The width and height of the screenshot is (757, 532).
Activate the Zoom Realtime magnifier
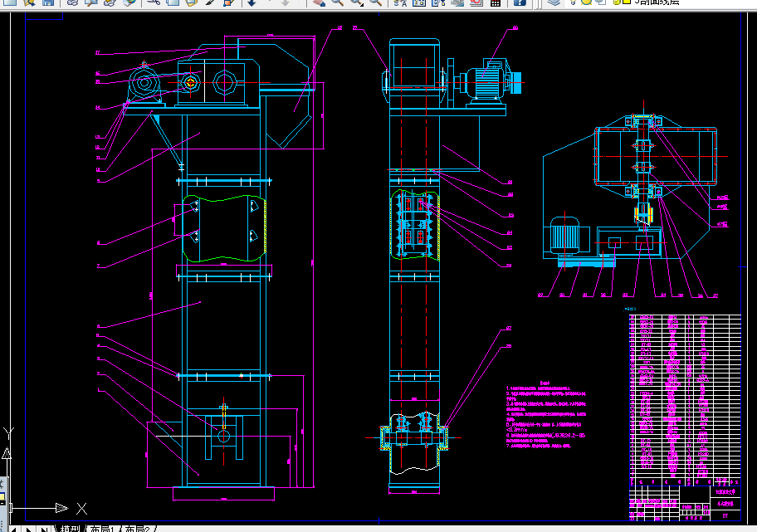(338, 2)
